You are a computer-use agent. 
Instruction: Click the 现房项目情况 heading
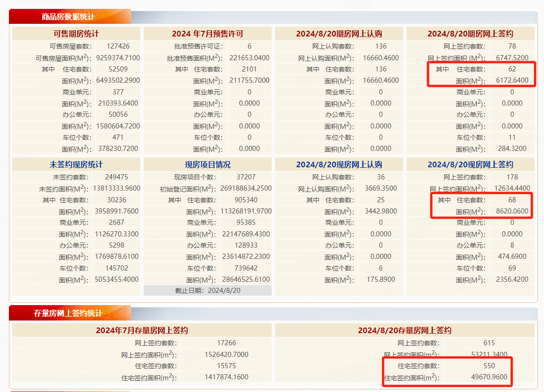[207, 164]
